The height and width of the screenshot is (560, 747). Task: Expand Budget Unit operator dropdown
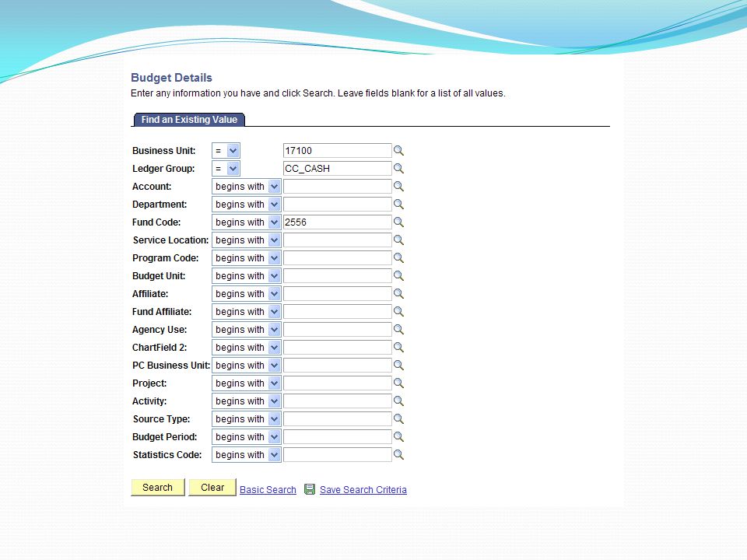pyautogui.click(x=247, y=275)
